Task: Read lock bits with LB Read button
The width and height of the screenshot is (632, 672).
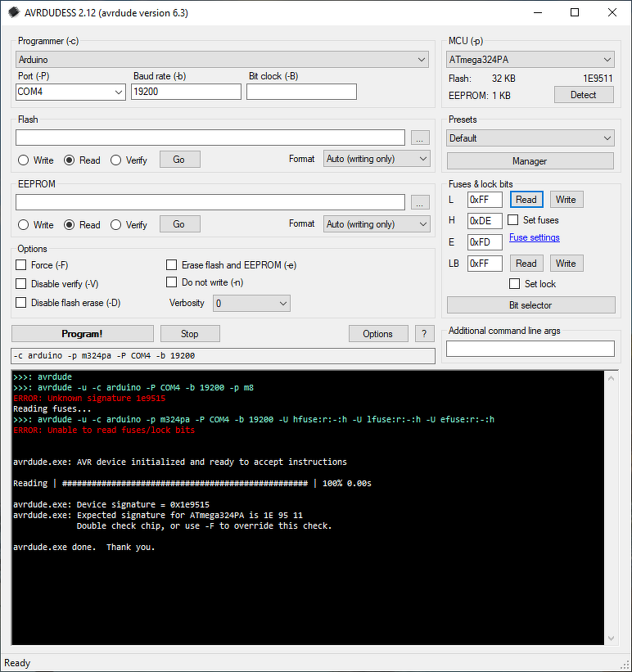Action: coord(526,264)
